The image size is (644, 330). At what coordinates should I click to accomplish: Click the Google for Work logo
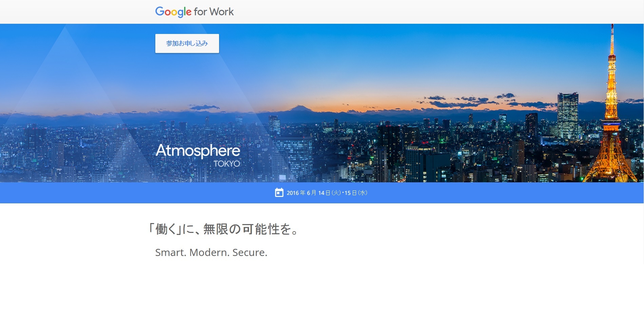coord(194,12)
